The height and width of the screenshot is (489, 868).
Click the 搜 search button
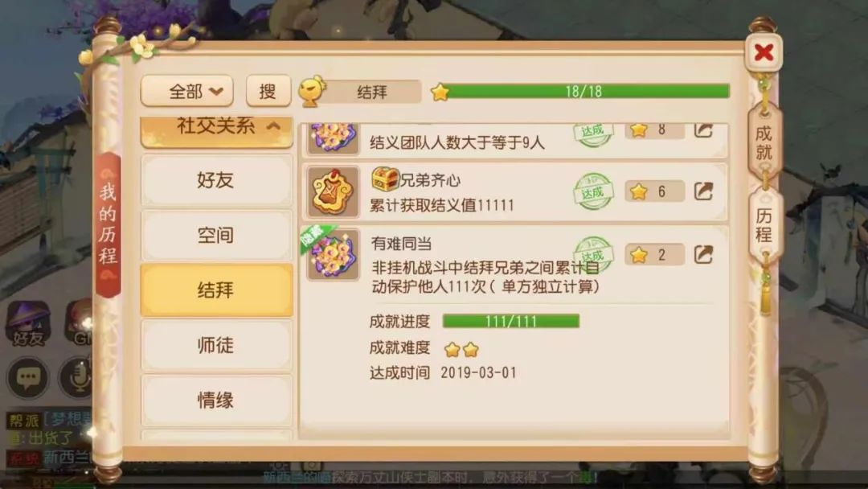coord(268,91)
